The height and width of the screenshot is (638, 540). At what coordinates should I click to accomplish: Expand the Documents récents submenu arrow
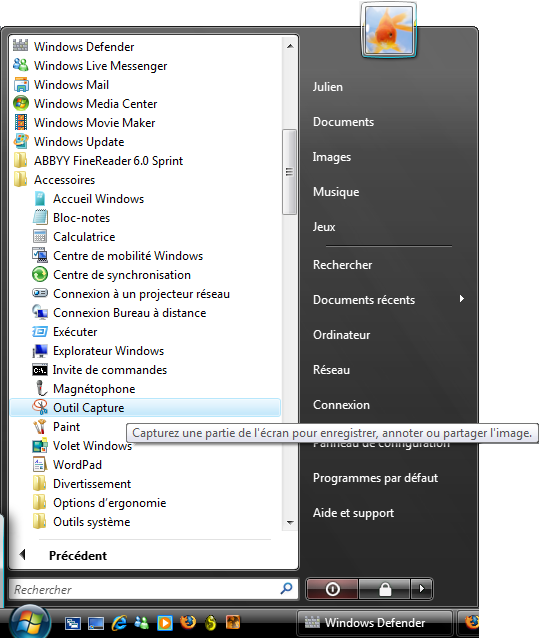coord(461,299)
